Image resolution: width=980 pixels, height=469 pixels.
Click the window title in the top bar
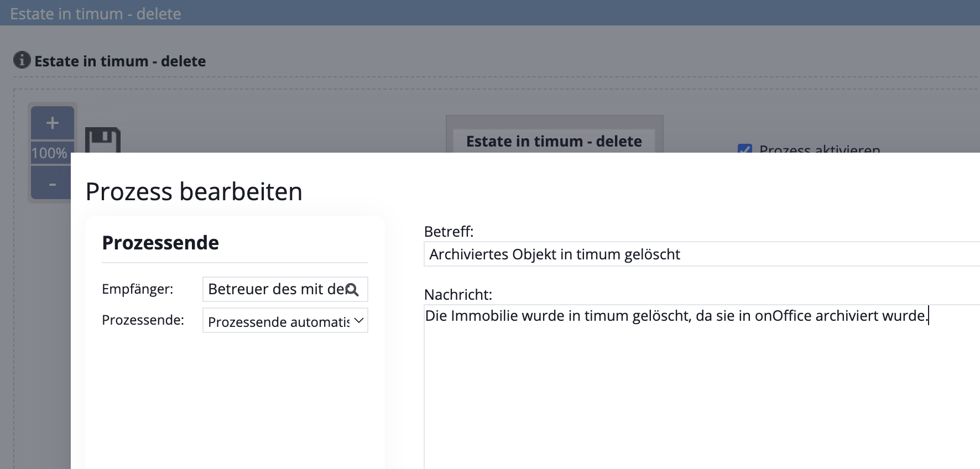tap(96, 13)
